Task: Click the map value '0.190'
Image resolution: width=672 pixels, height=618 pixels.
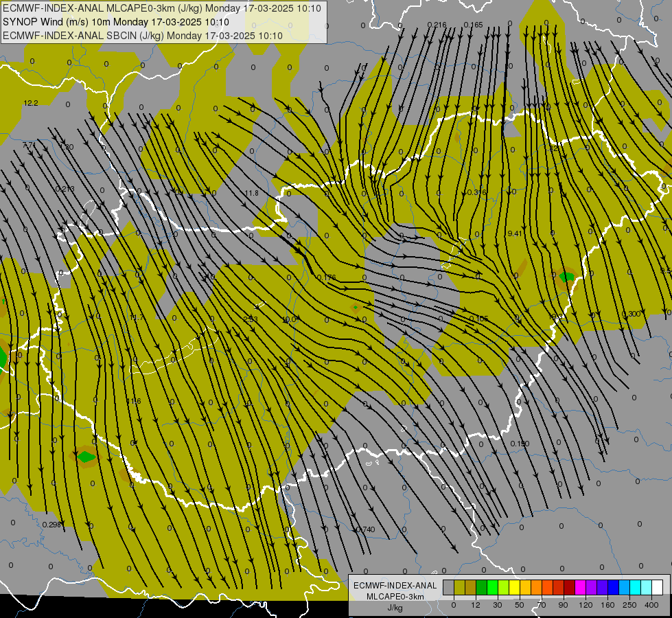Action: pos(520,444)
